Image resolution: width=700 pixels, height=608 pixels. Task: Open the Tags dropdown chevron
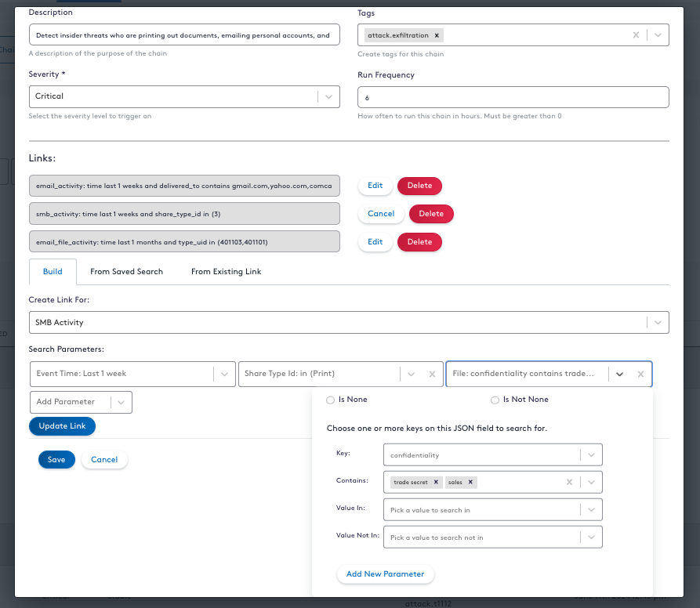(658, 34)
